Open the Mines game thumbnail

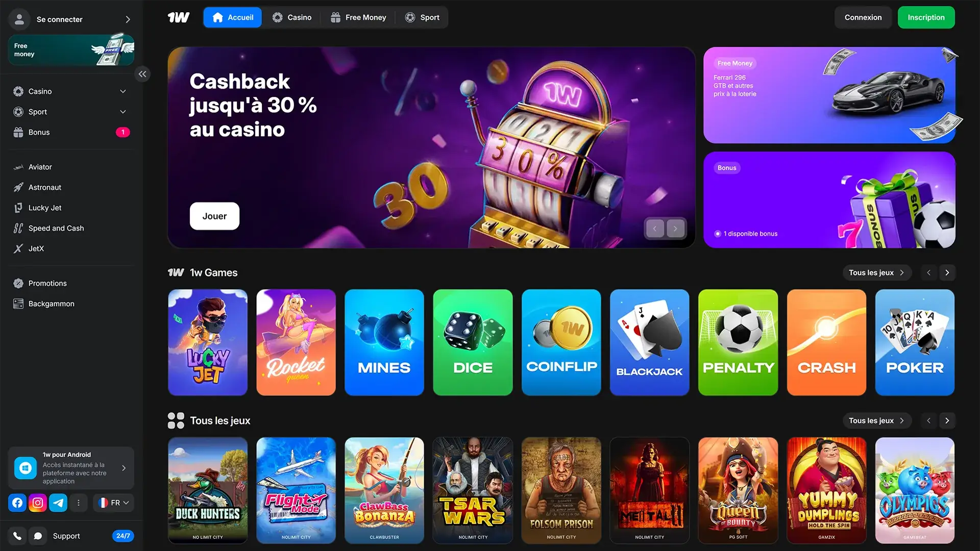point(384,342)
